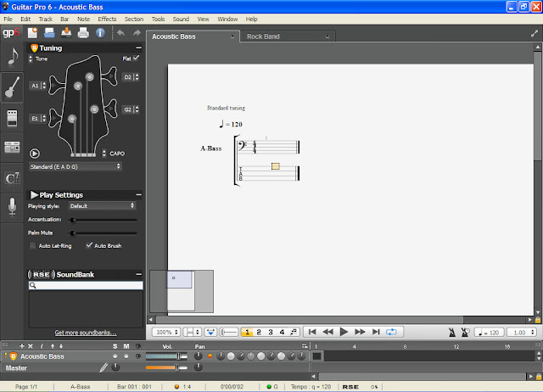
Task: Click the undo arrow
Action: 120,33
